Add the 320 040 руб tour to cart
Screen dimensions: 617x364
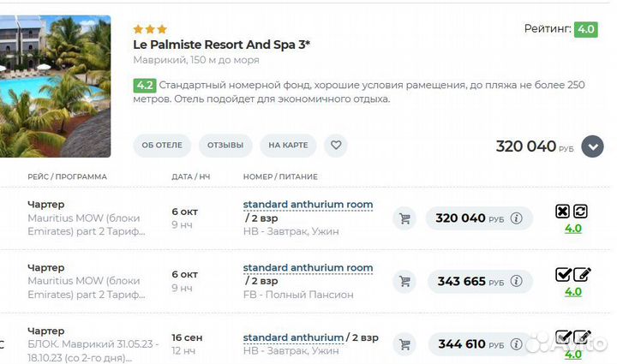point(404,218)
